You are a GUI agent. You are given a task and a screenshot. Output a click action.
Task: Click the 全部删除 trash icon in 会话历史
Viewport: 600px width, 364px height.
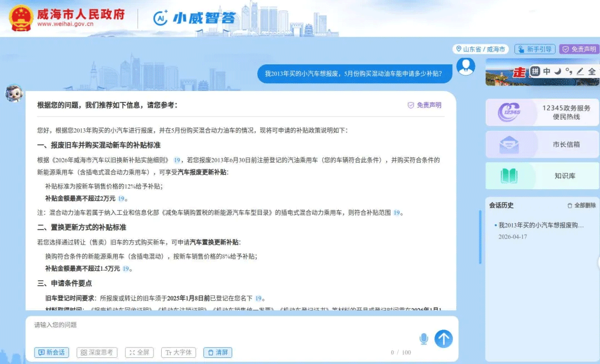[x=569, y=205]
